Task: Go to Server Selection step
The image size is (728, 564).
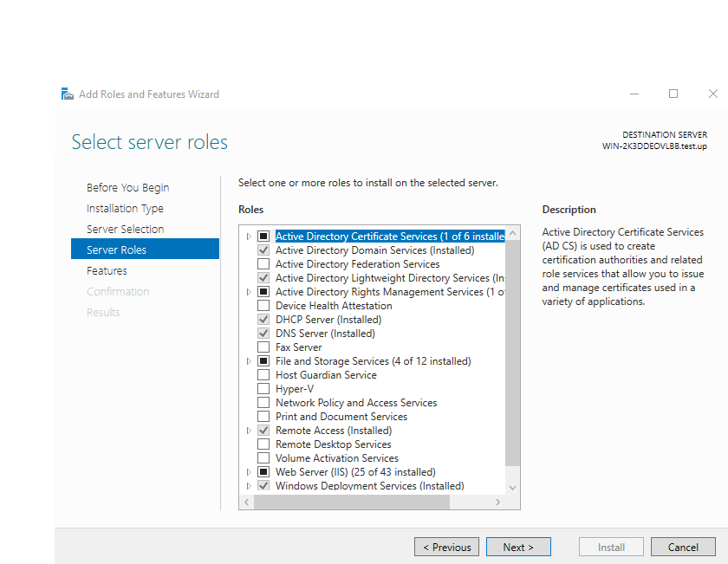Action: [126, 230]
